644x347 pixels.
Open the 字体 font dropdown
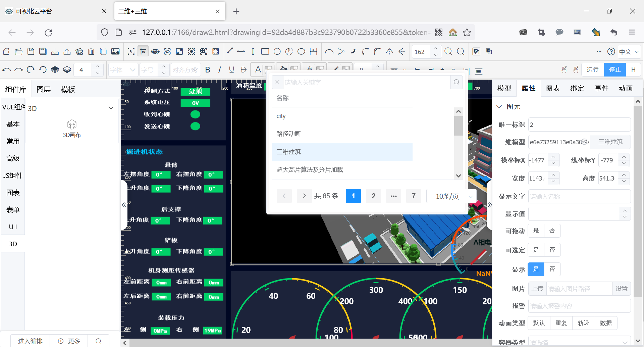[x=123, y=70]
